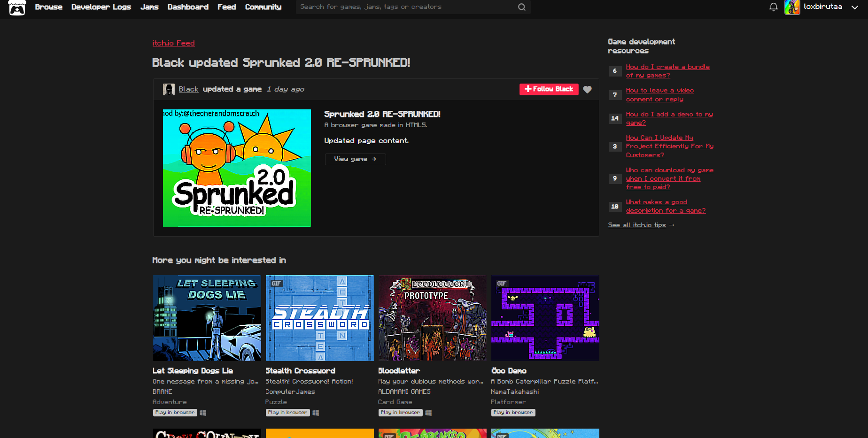The width and height of the screenshot is (868, 438).
Task: Visit the BRANE creator page
Action: (163, 392)
